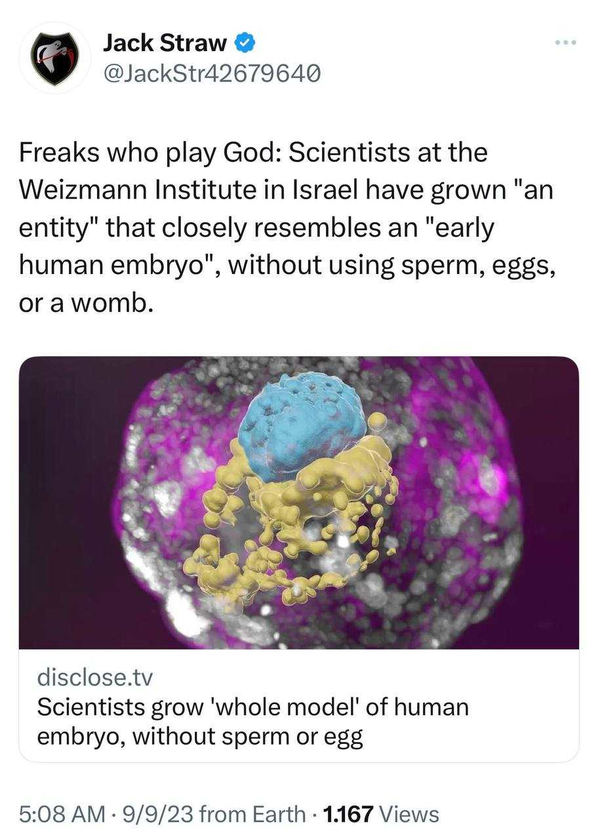Open the "Scientists grow 'whole model'" headline
The width and height of the screenshot is (598, 839).
[253, 721]
